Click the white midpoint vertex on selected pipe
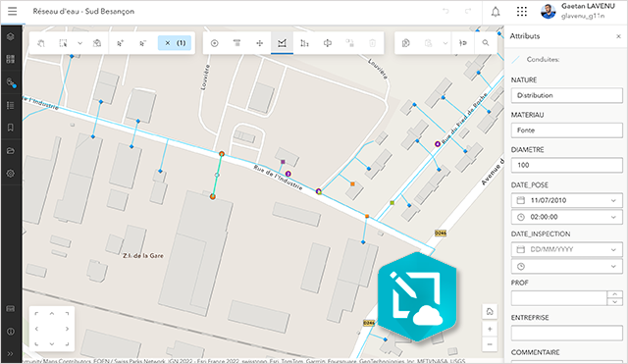 pyautogui.click(x=217, y=175)
